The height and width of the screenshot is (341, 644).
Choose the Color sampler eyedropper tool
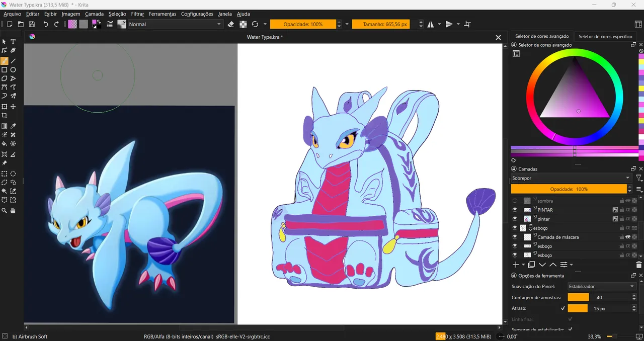[x=14, y=126]
